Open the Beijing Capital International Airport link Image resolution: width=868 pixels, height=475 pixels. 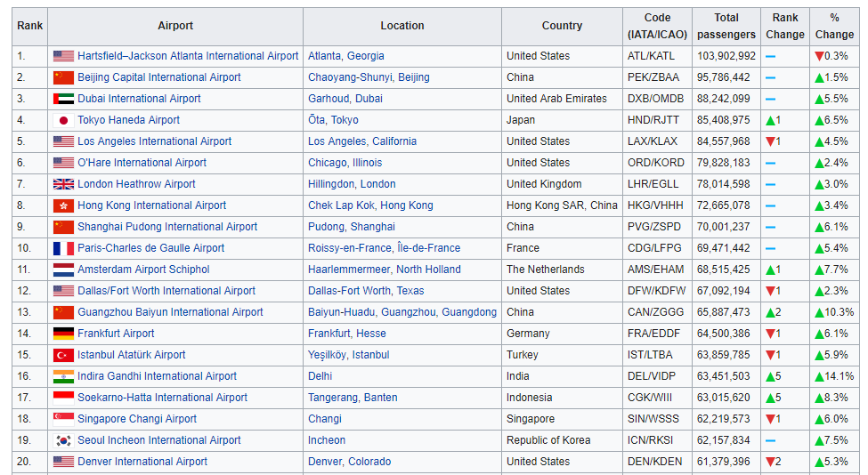158,77
